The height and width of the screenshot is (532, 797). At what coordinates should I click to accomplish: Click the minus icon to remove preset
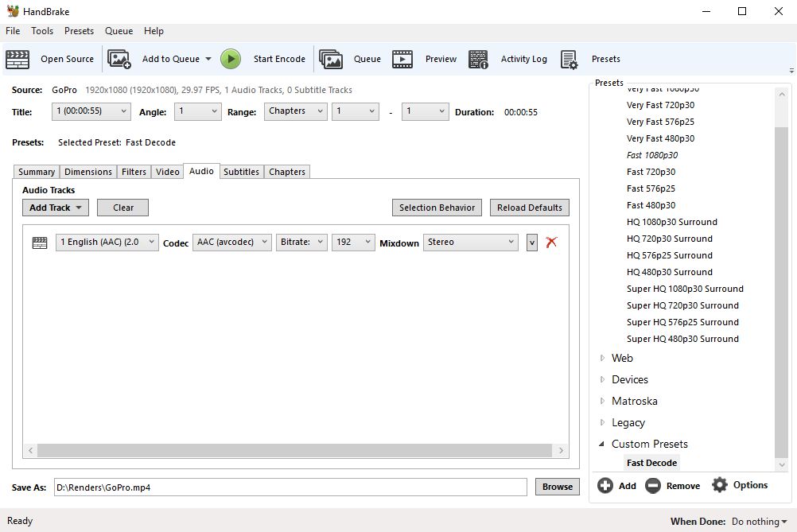pos(653,486)
